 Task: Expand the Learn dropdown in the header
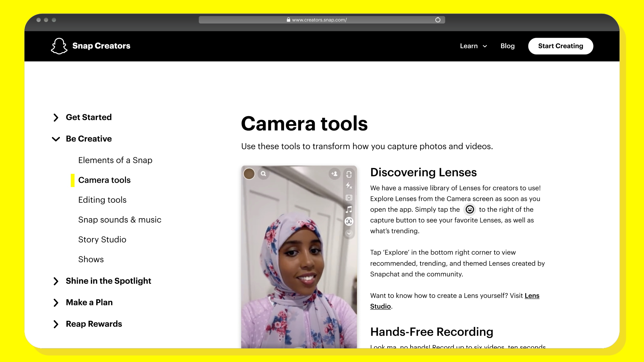pyautogui.click(x=473, y=46)
